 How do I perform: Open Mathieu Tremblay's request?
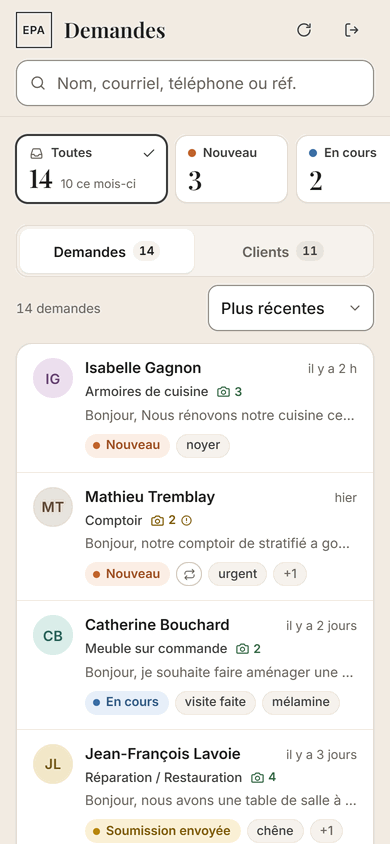tap(195, 537)
